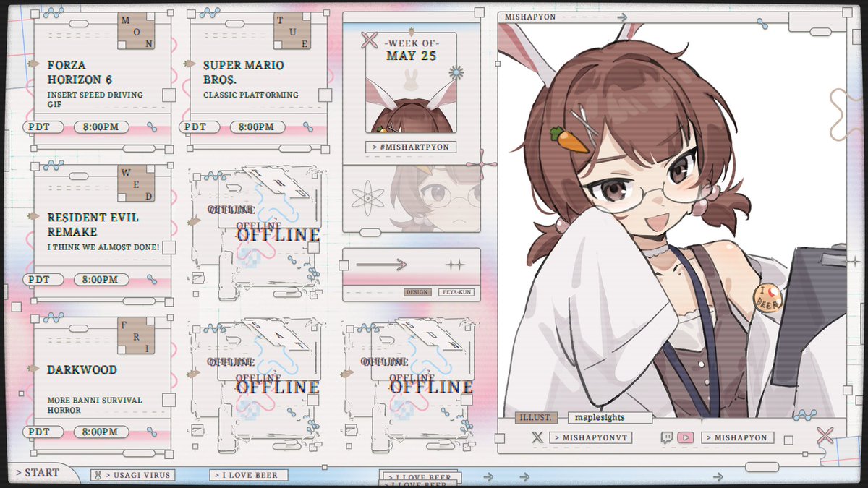868x488 pixels.
Task: Click the arrow bullet beside Darkwood
Action: click(x=33, y=368)
